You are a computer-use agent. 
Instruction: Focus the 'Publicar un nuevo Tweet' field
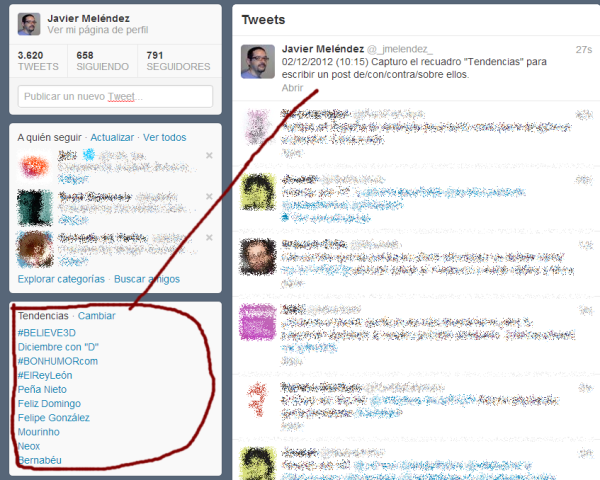tap(115, 96)
